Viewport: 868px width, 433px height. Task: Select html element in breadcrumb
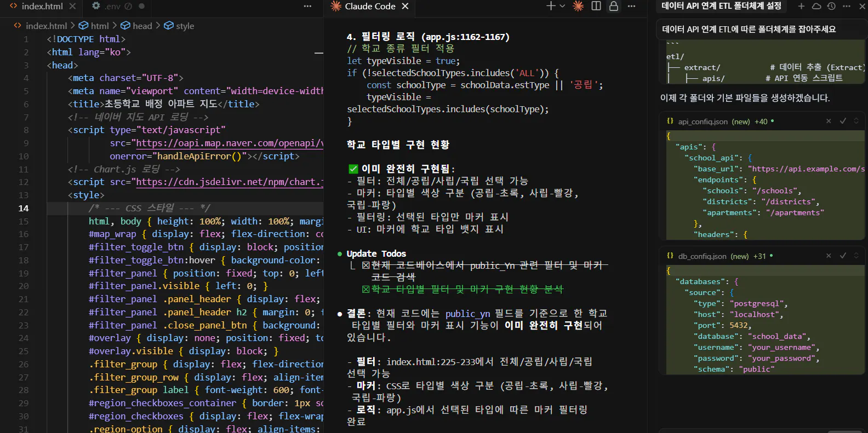click(100, 26)
